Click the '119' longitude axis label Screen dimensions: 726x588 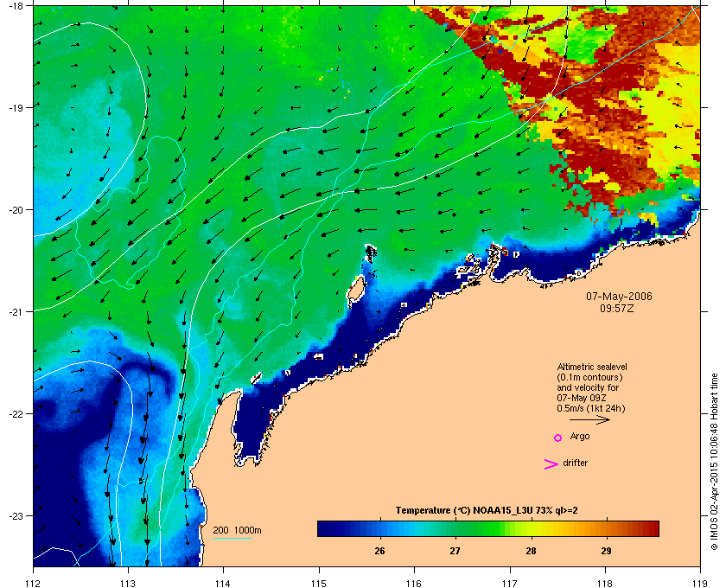pos(700,584)
